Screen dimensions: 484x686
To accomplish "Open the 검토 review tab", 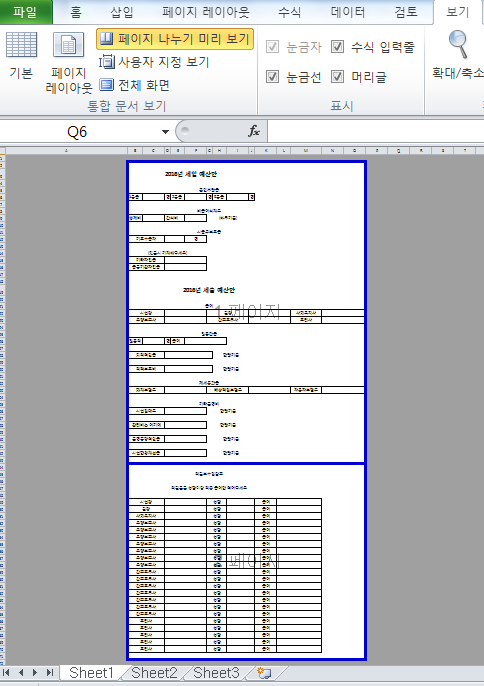I will (x=406, y=12).
